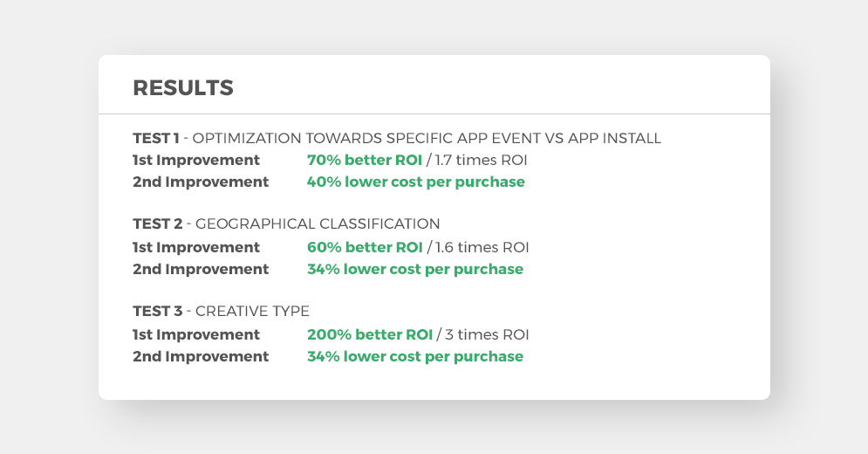Screen dimensions: 868x454
Task: Click TEST 2 Geographical Classification heading
Action: pos(286,224)
